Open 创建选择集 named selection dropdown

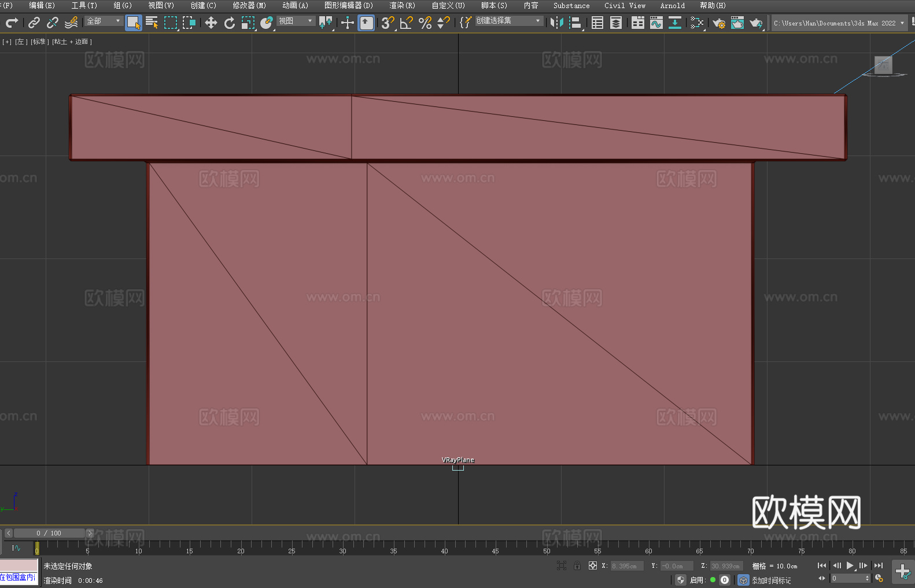509,21
